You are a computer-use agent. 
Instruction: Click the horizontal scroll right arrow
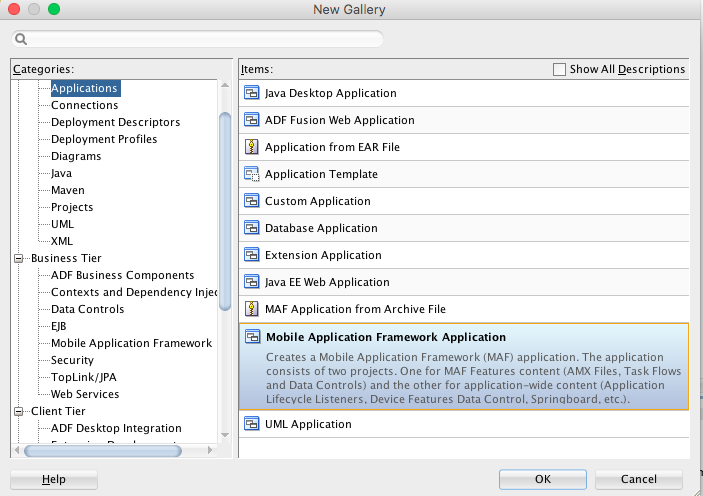coord(210,450)
